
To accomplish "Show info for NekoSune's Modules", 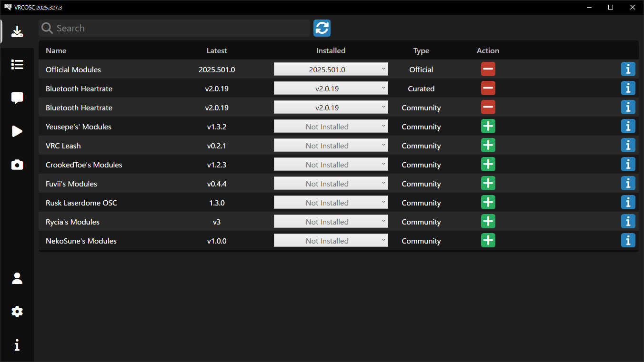I will [628, 240].
